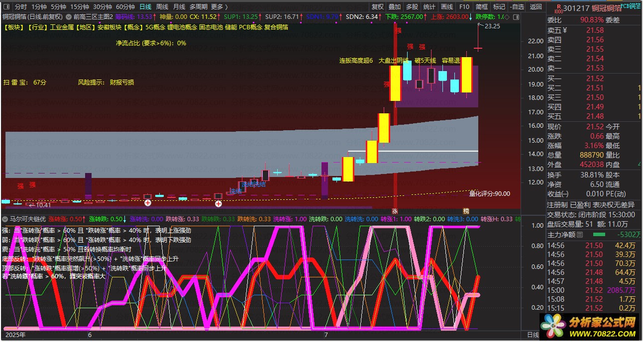Click the 5G概念 concept label

pos(154,27)
